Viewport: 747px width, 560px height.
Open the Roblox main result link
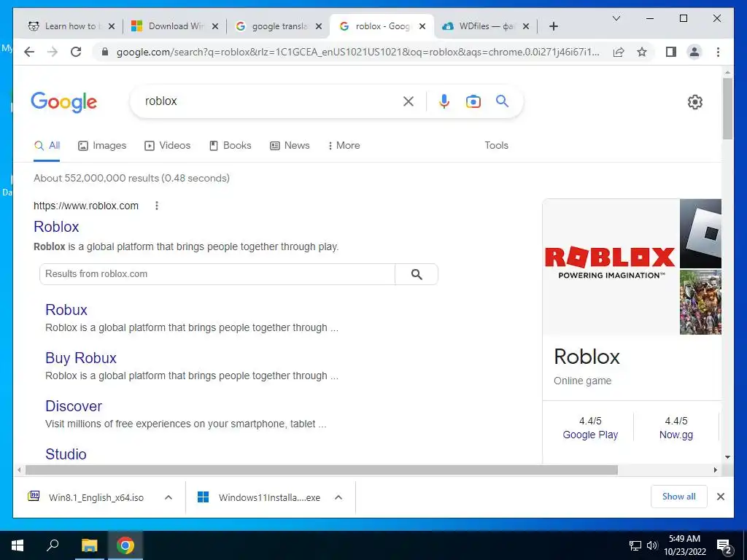tap(56, 227)
